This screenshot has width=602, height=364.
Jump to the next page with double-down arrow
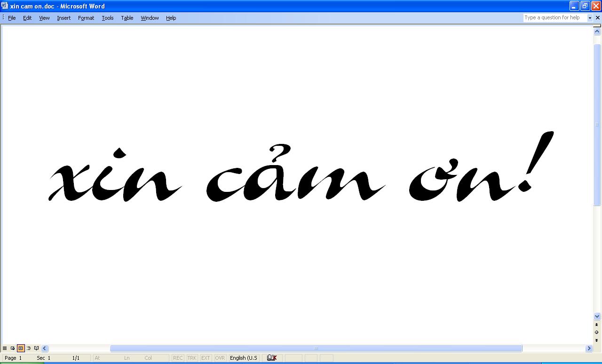coord(597,340)
